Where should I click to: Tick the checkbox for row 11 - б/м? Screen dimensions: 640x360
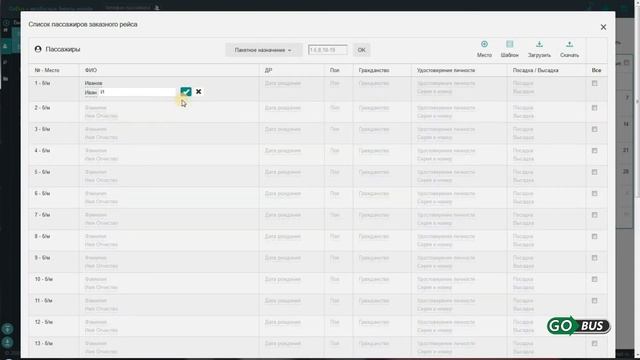pos(594,301)
